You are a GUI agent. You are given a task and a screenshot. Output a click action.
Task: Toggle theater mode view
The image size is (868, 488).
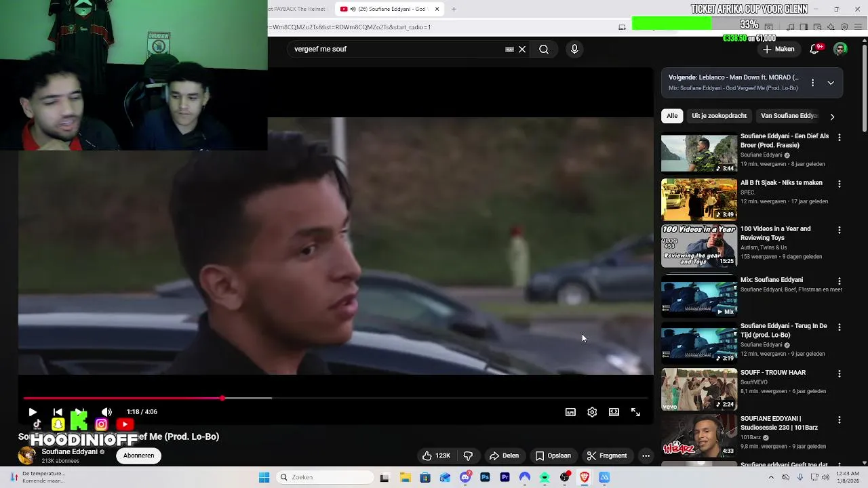(614, 412)
